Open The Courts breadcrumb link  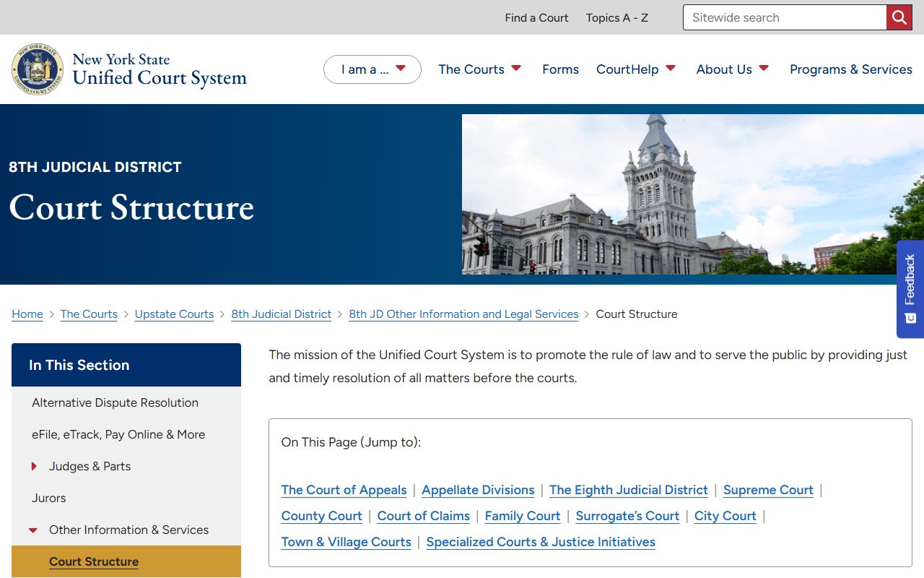point(89,314)
